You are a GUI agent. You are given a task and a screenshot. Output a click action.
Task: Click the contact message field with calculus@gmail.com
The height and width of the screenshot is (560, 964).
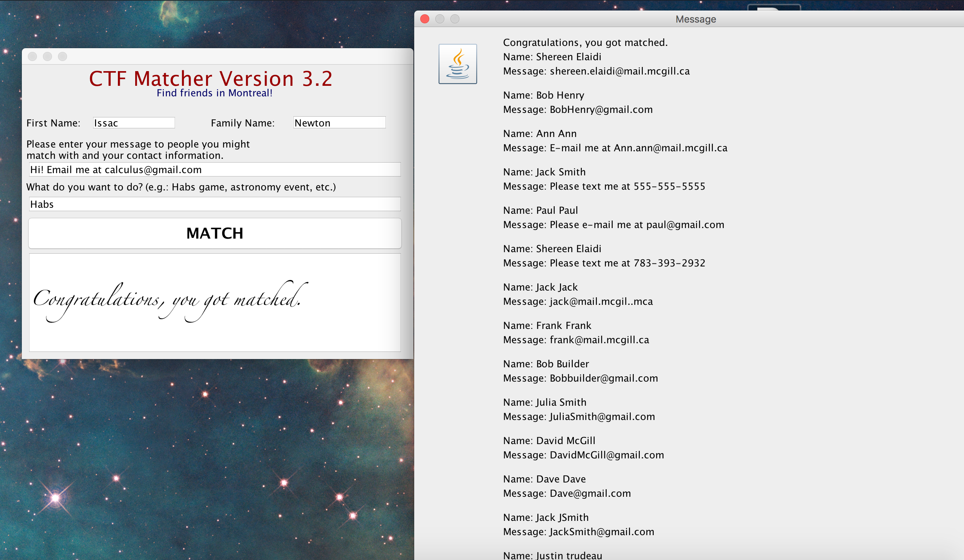point(215,169)
